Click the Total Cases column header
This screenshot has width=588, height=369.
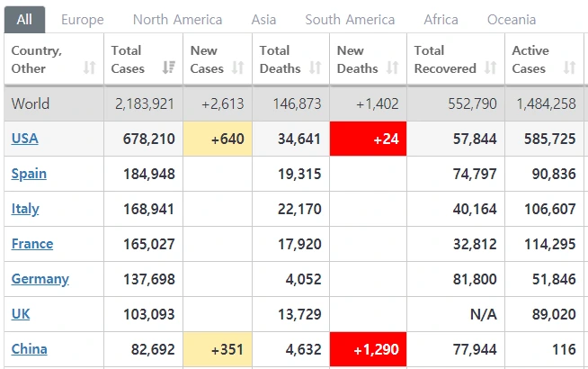click(143, 58)
